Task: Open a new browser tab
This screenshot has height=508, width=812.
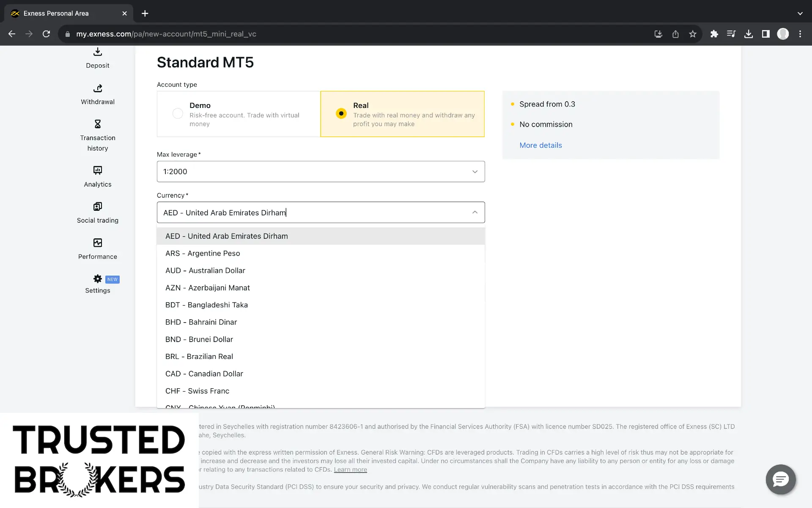Action: coord(145,14)
